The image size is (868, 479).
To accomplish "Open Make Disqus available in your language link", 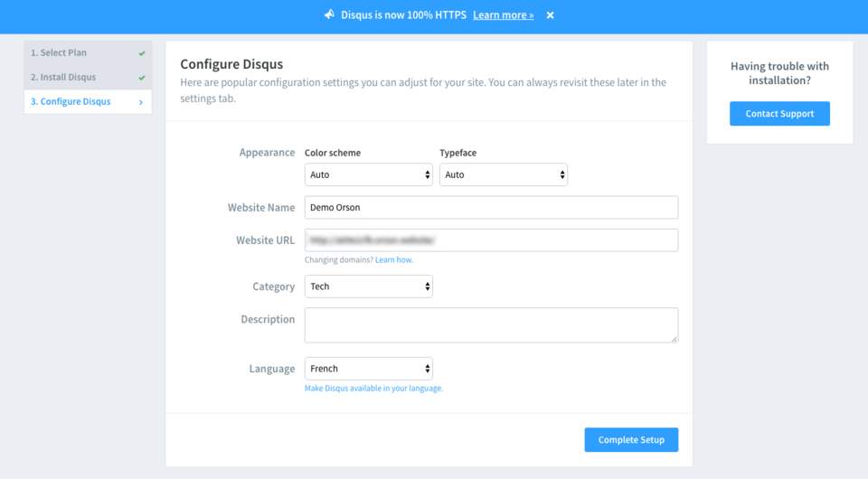I will pos(373,389).
